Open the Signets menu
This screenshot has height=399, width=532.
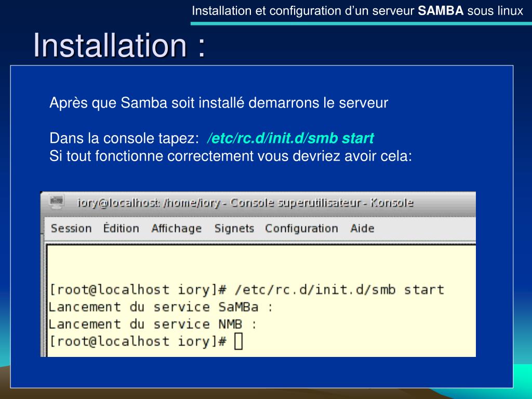point(234,229)
